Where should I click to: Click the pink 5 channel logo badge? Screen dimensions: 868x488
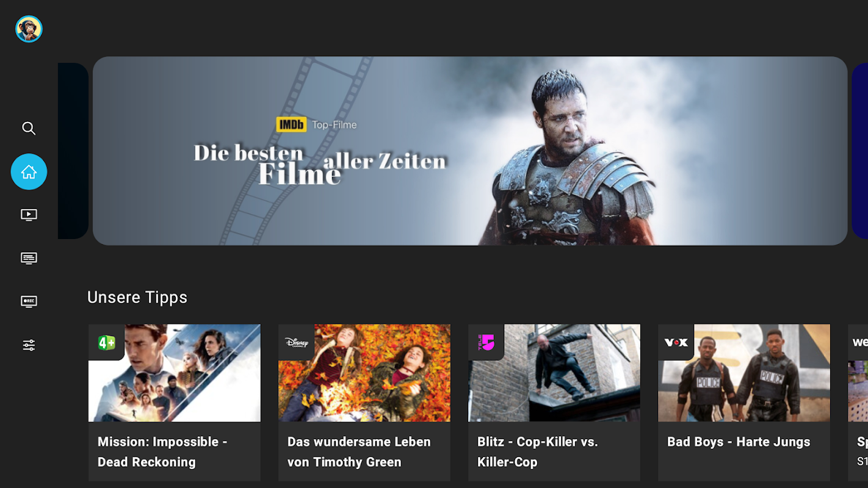pyautogui.click(x=486, y=342)
